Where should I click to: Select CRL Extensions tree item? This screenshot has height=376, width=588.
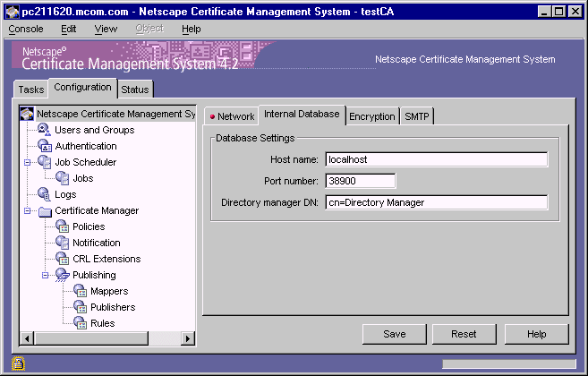point(107,259)
